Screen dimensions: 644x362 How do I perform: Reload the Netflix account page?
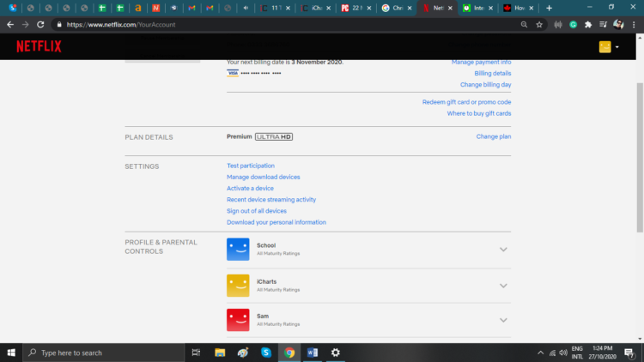coord(40,25)
